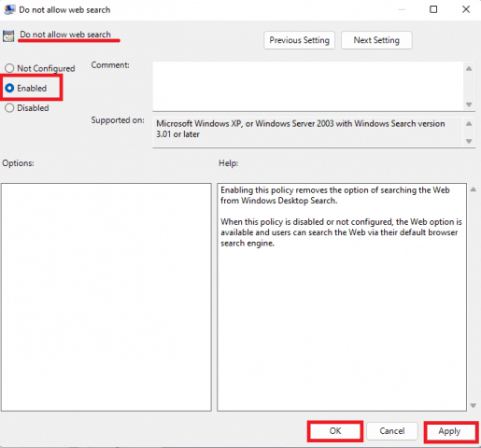
Task: Select the Not Configured radio button
Action: [9, 68]
